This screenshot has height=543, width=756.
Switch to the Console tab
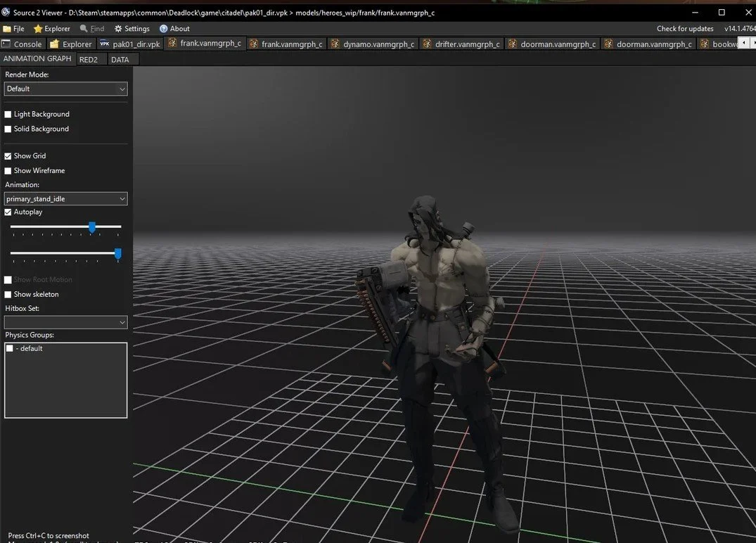(23, 44)
